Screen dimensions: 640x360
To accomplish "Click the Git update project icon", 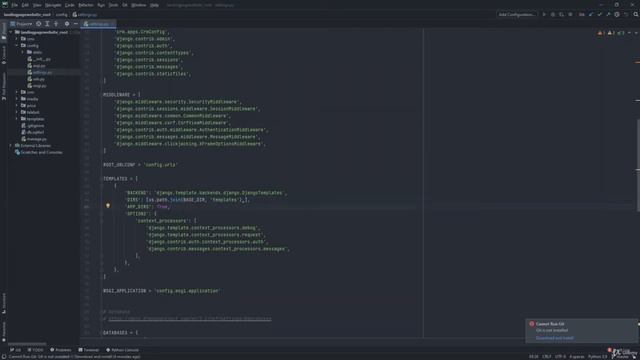I will click(591, 15).
